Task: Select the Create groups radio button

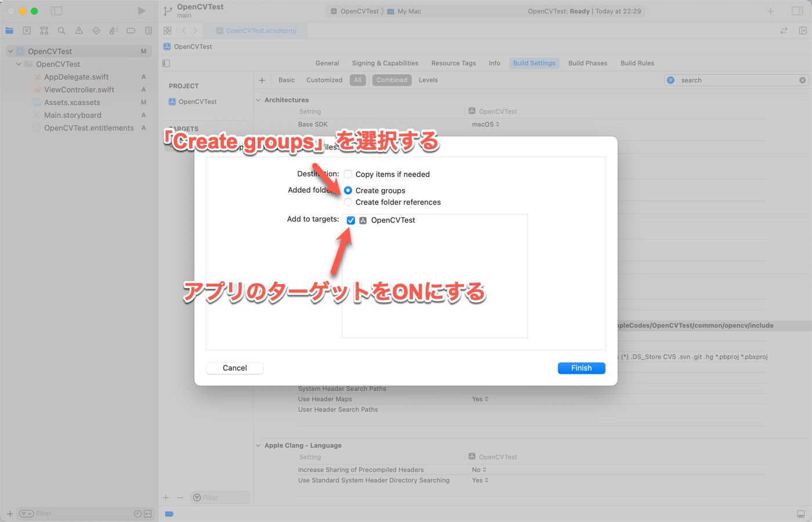Action: coord(348,190)
